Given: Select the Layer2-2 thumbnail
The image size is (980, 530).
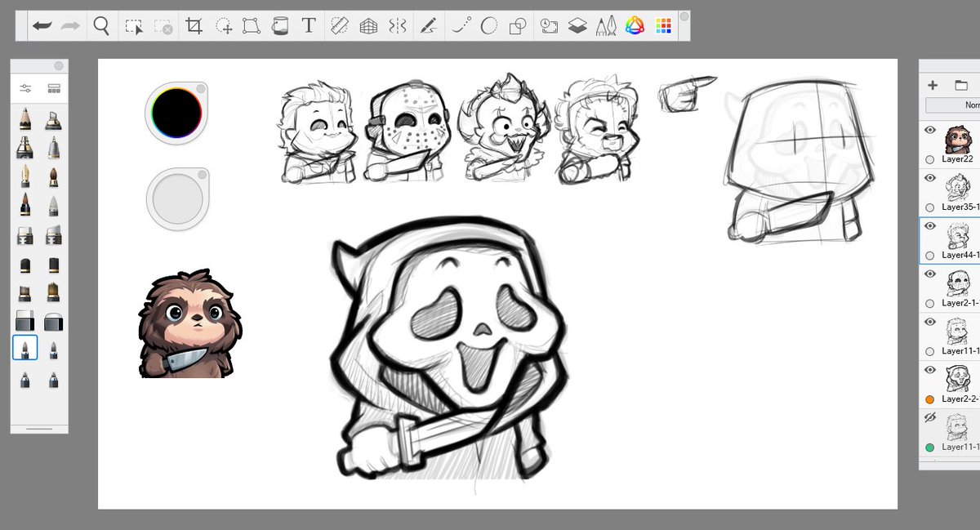Looking at the screenshot, I should click(957, 378).
